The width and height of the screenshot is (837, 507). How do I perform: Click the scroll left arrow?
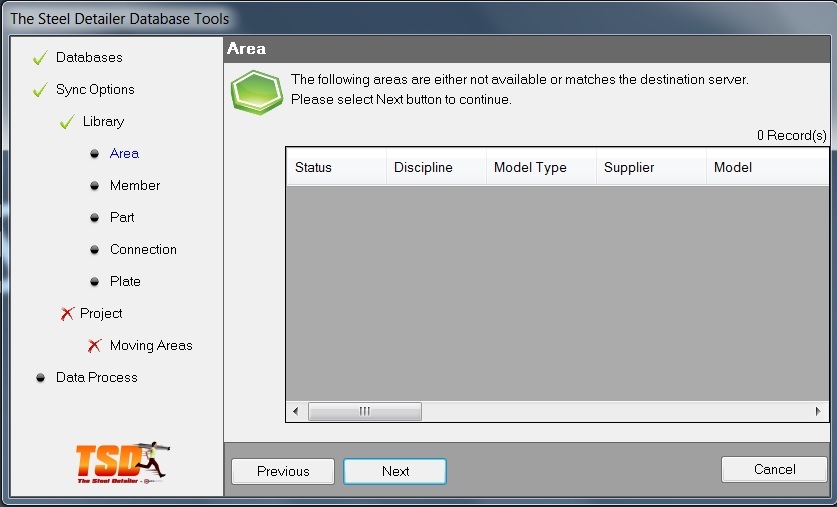pyautogui.click(x=296, y=411)
